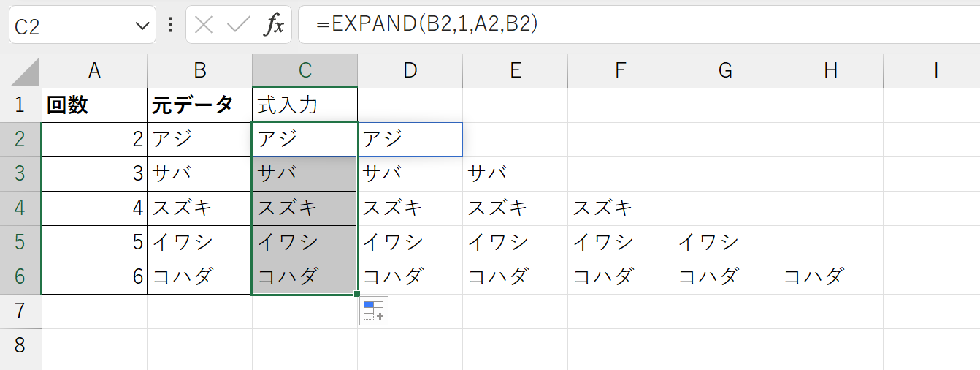Select cell H6 containing コハダ
This screenshot has width=980, height=370.
click(x=830, y=277)
